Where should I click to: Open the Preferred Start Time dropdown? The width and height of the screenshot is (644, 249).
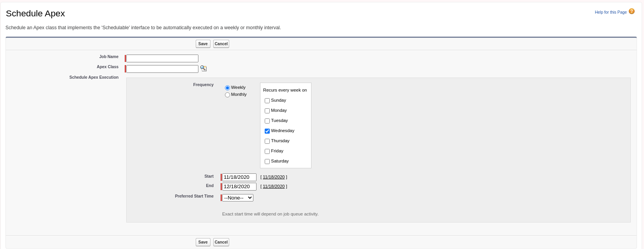pos(238,198)
